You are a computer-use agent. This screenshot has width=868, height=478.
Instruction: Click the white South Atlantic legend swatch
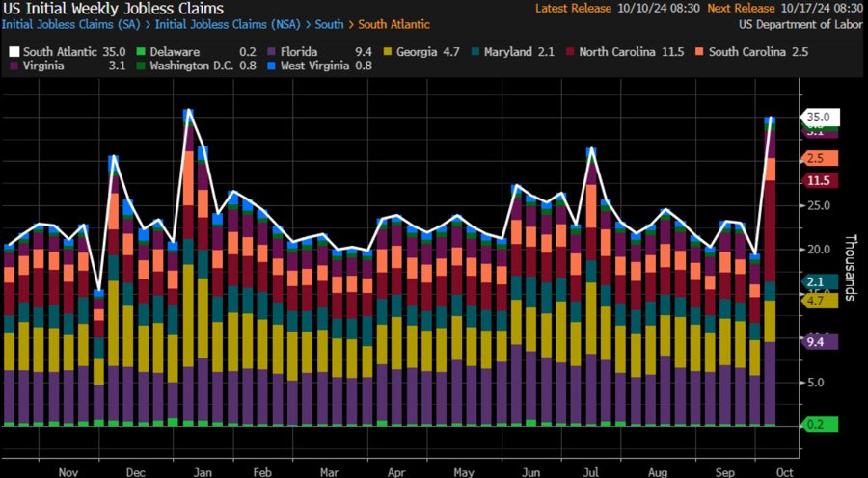(14, 50)
